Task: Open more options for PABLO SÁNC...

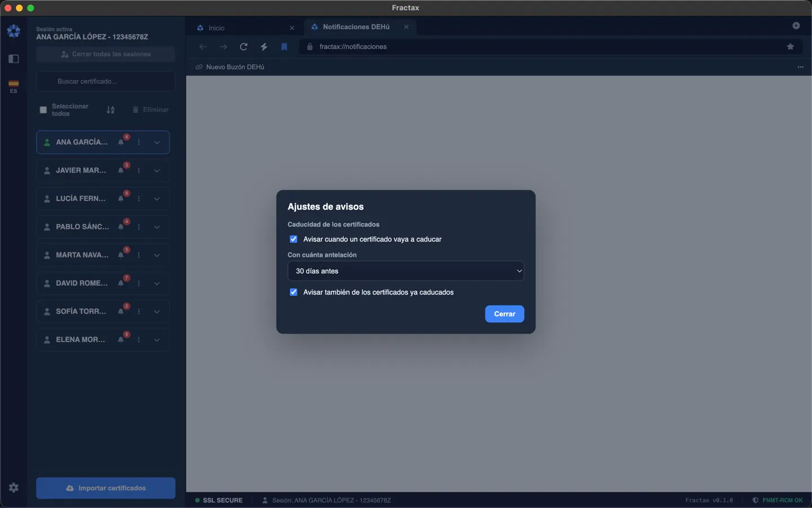Action: click(139, 227)
